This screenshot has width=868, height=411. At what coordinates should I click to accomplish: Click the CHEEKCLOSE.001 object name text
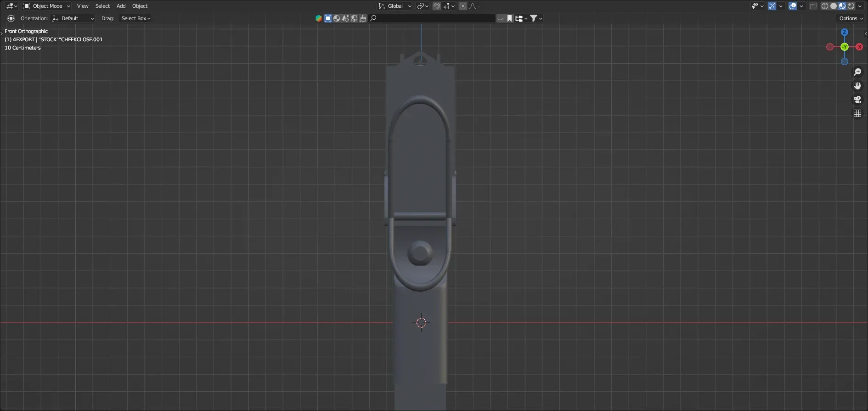tap(82, 39)
